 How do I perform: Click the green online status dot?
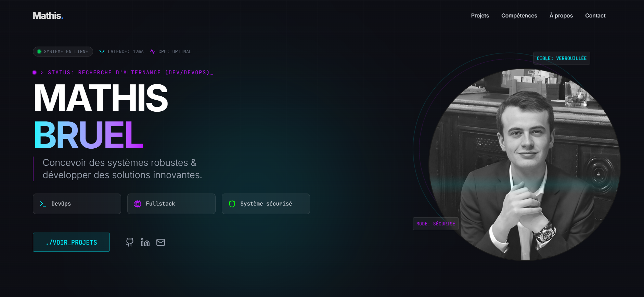39,51
